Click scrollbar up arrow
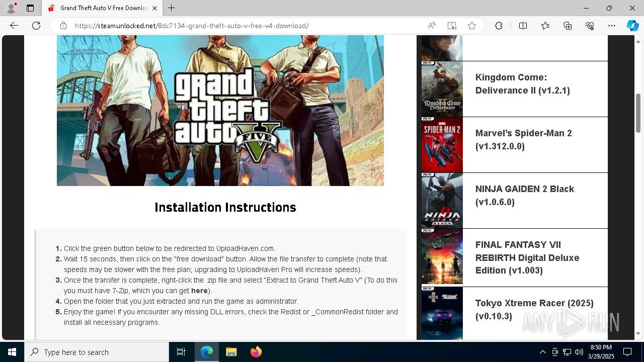The height and width of the screenshot is (362, 644). pyautogui.click(x=638, y=40)
